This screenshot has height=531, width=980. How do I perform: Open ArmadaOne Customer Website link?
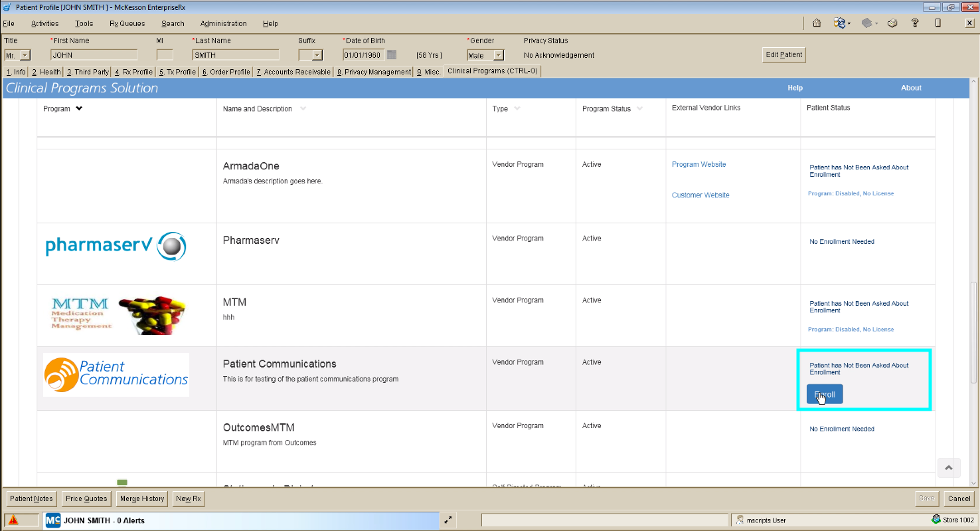click(700, 195)
